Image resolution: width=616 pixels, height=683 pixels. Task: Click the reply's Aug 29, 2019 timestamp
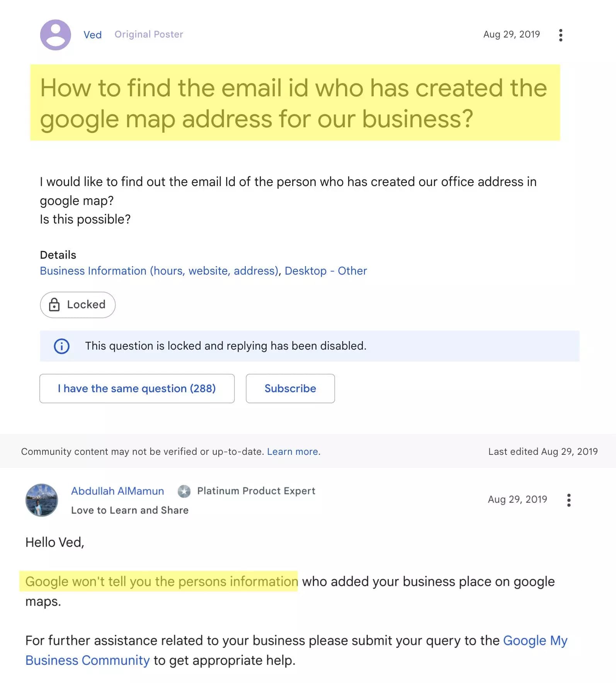(517, 499)
